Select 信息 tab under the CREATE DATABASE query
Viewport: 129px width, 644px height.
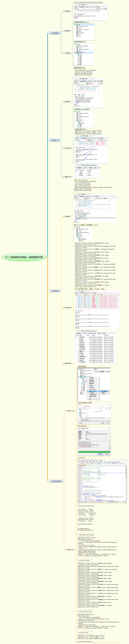pos(75,14)
